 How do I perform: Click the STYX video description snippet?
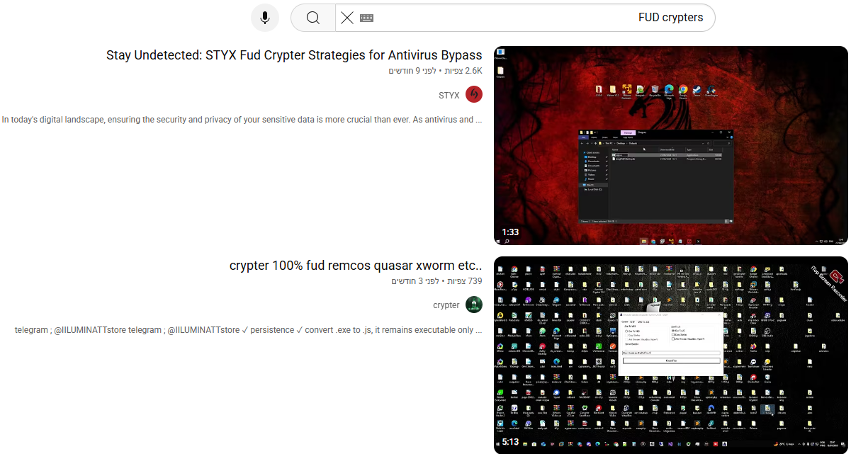[242, 120]
